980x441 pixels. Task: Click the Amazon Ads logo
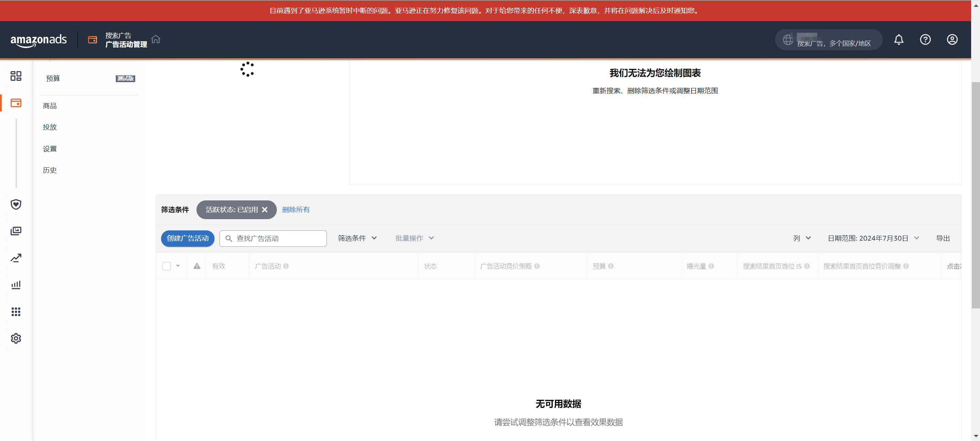coord(38,40)
